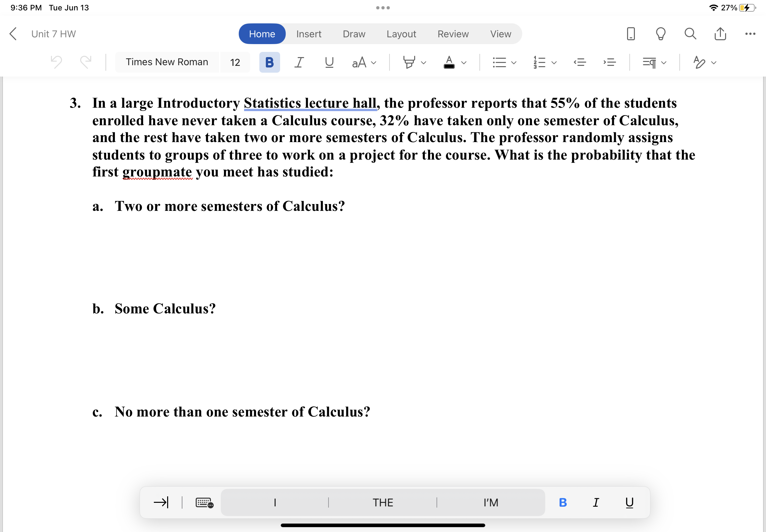Open the highlight color picker
Screen dimensions: 766x532
click(x=414, y=62)
